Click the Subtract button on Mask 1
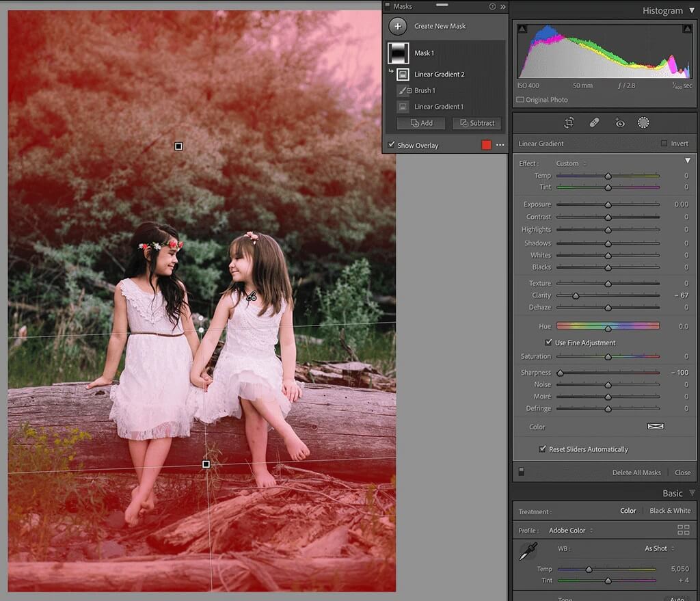The image size is (700, 601). (476, 123)
